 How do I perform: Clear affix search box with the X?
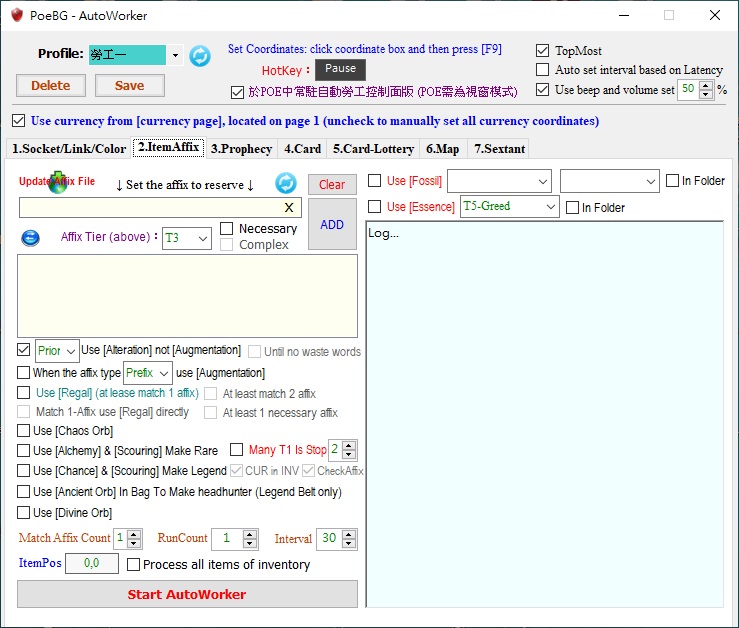tap(289, 207)
